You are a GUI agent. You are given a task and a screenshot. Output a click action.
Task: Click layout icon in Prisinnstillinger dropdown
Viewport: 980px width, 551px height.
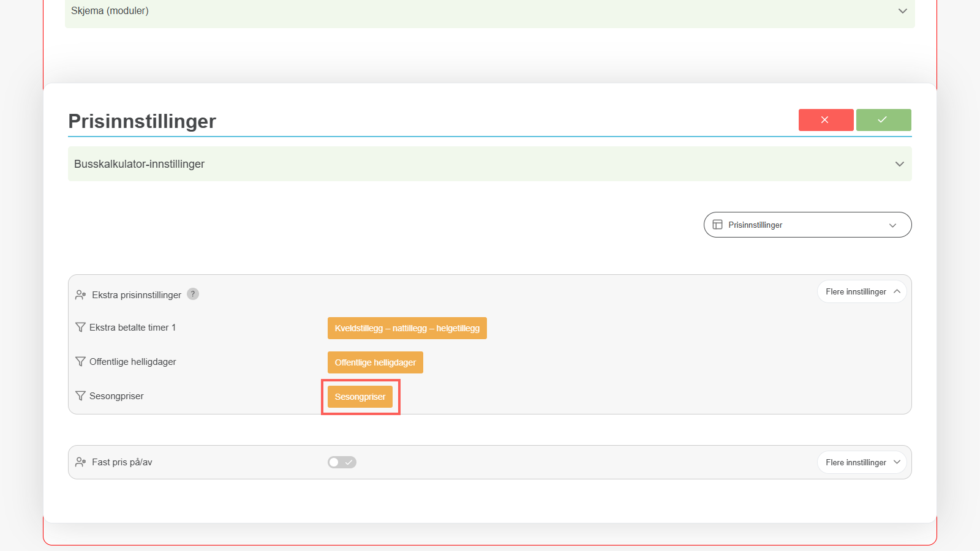(x=717, y=225)
